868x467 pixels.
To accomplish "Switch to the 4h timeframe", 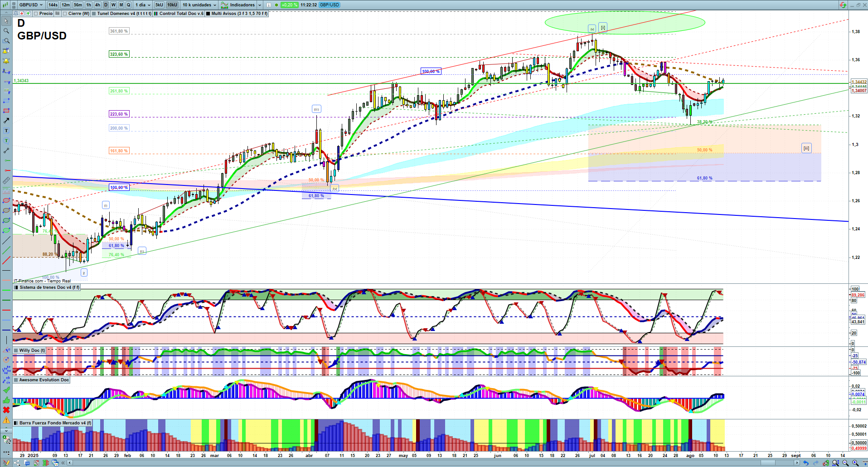I will click(x=97, y=5).
